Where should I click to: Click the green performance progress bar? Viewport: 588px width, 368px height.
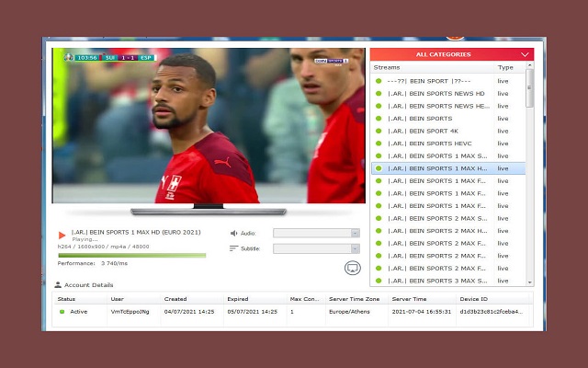point(132,256)
